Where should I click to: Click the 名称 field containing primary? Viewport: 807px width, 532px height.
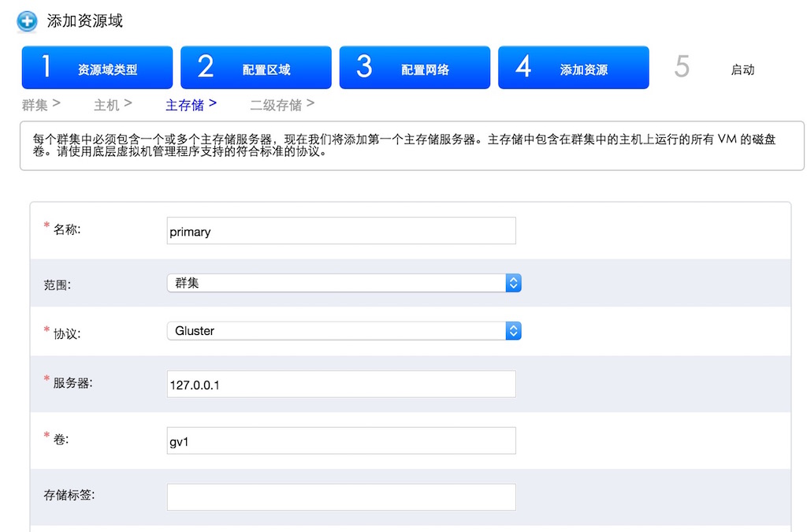[341, 230]
